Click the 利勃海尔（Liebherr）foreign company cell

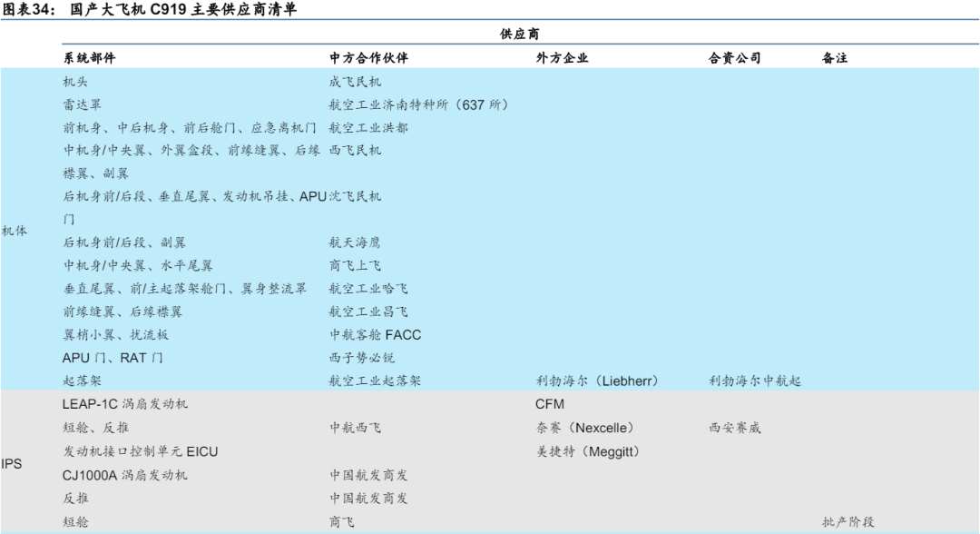click(597, 381)
